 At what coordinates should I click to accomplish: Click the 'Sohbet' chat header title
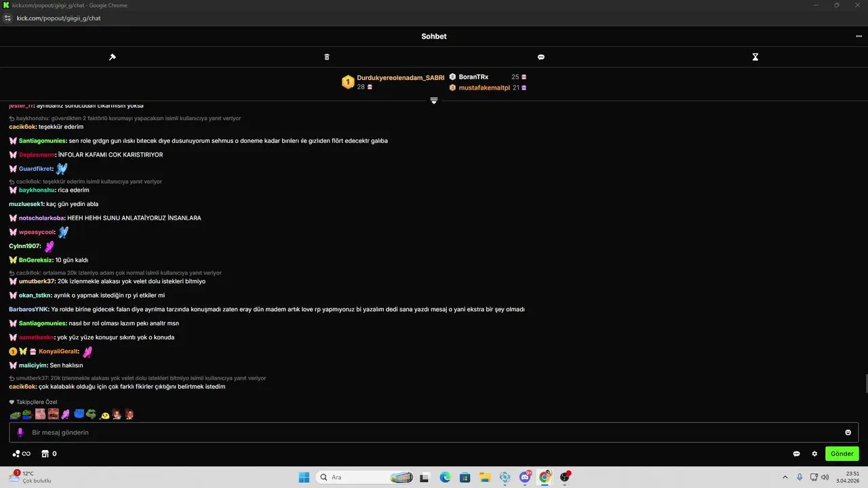[434, 37]
